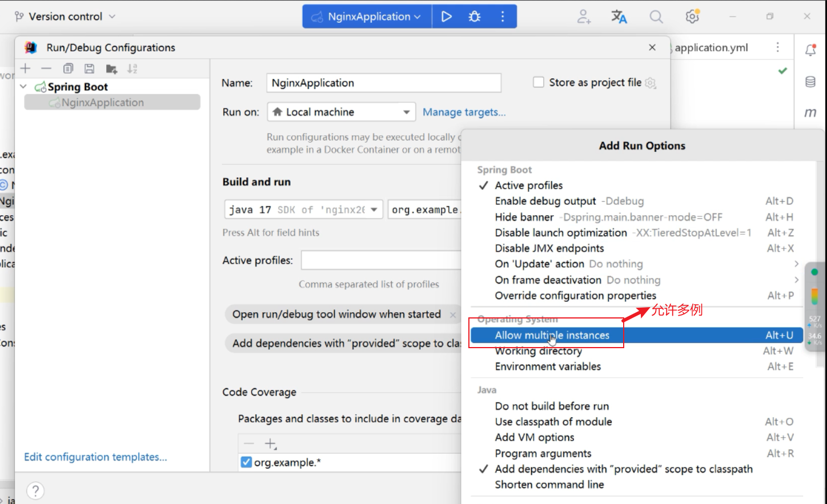Screen dimensions: 827x504
Task: Open NginxApplication run configuration dropdown
Action: [x=367, y=17]
